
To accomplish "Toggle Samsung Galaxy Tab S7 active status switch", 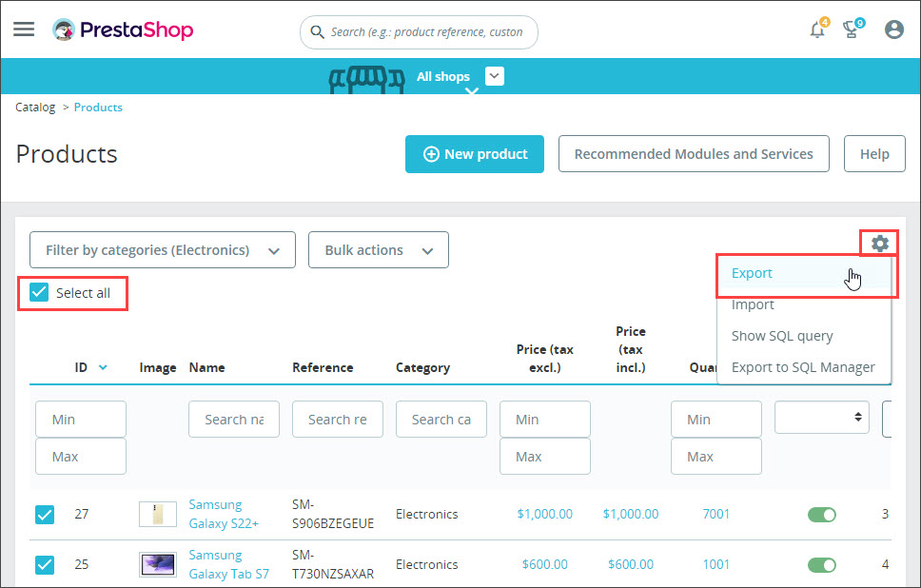I will pyautogui.click(x=822, y=565).
